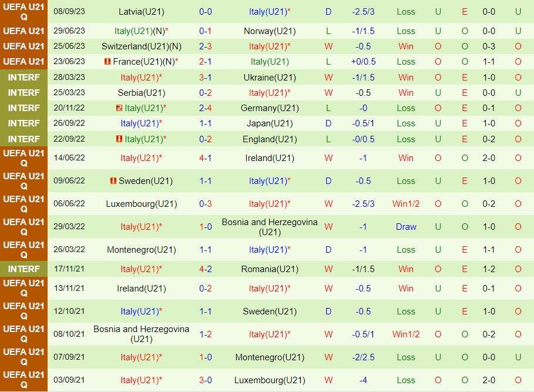Image resolution: width=534 pixels, height=392 pixels.
Task: Select the -4 handicap value
Action: [x=364, y=380]
